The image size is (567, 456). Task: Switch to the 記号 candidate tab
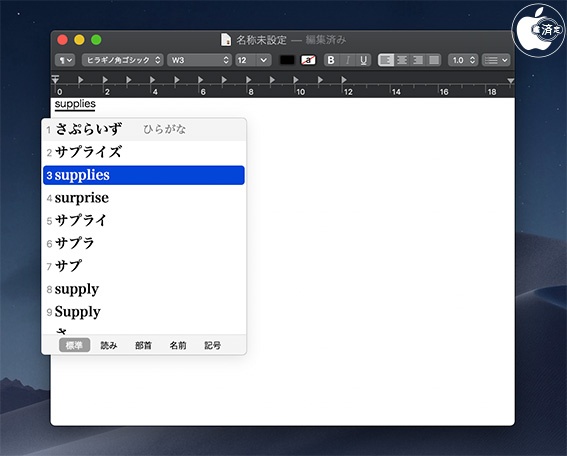213,345
